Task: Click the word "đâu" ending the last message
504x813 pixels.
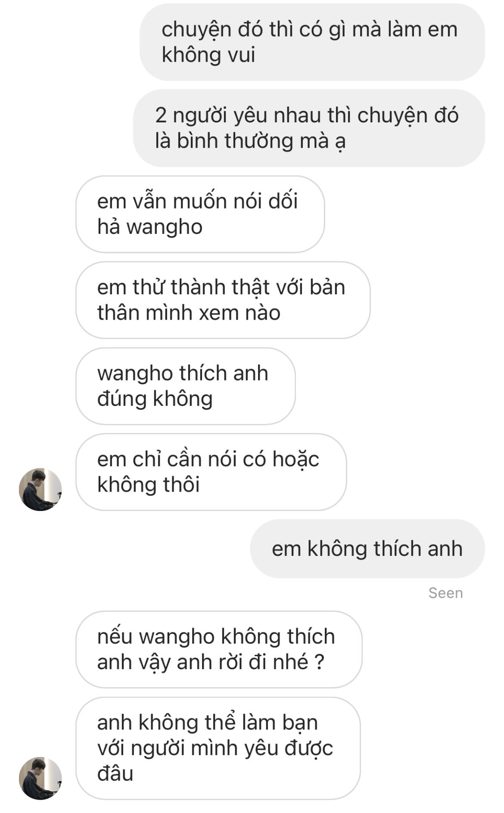Action: tap(115, 774)
